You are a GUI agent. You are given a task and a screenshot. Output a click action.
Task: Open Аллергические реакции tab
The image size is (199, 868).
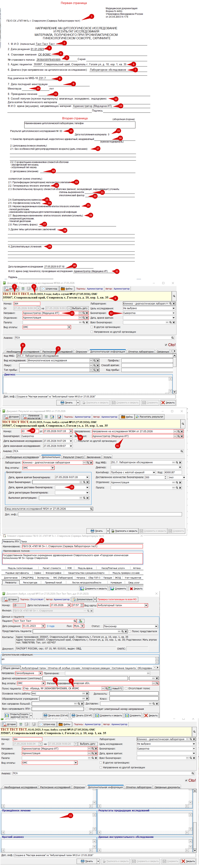96,668
